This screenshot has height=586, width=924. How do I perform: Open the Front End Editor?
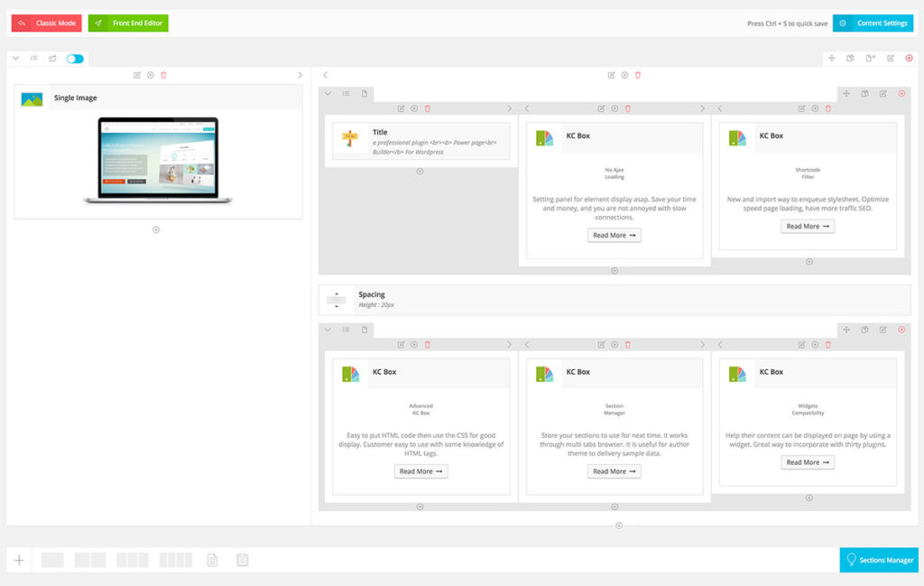(x=128, y=23)
